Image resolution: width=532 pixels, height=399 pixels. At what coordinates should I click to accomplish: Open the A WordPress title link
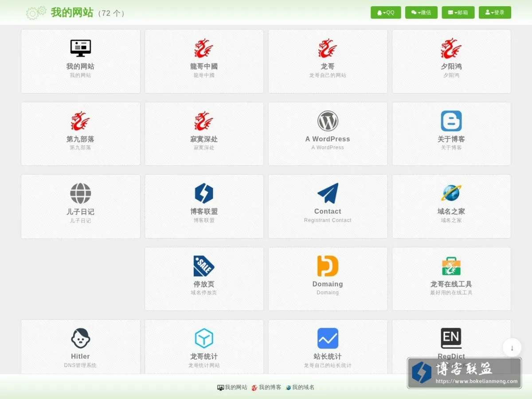click(328, 139)
